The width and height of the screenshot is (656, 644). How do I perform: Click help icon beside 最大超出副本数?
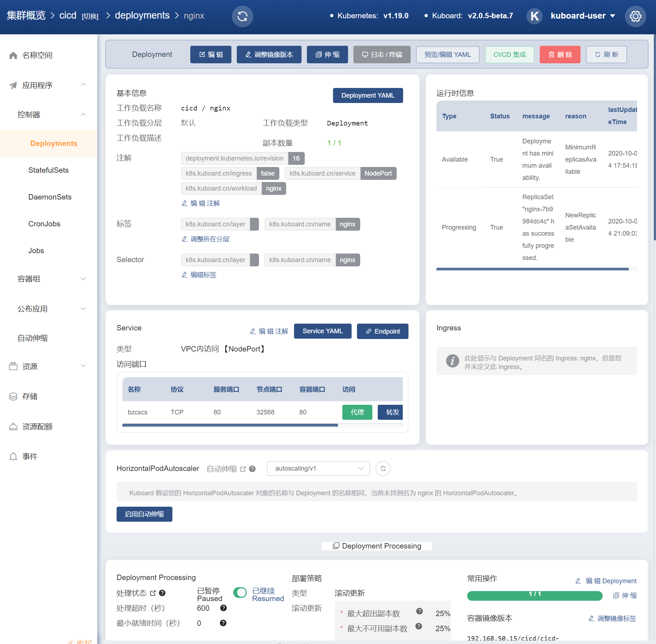pos(420,611)
